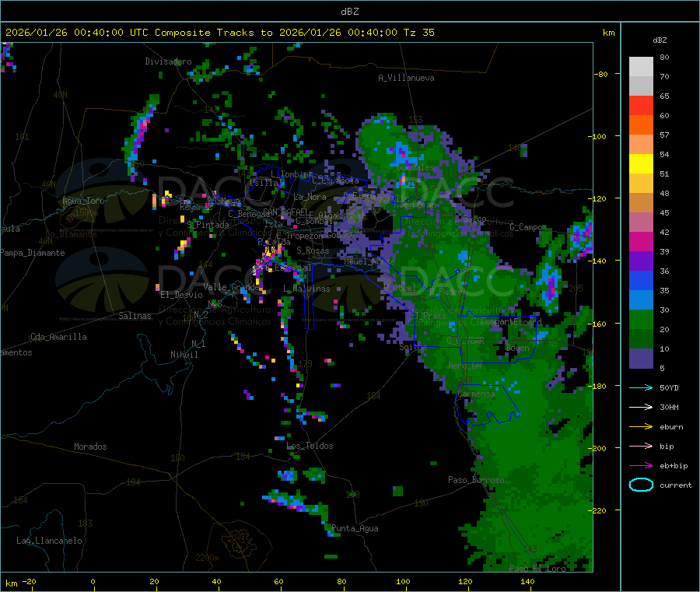The height and width of the screenshot is (592, 700).
Task: Select the 45-48 dBZ brown-orange swatch
Action: pyautogui.click(x=641, y=203)
